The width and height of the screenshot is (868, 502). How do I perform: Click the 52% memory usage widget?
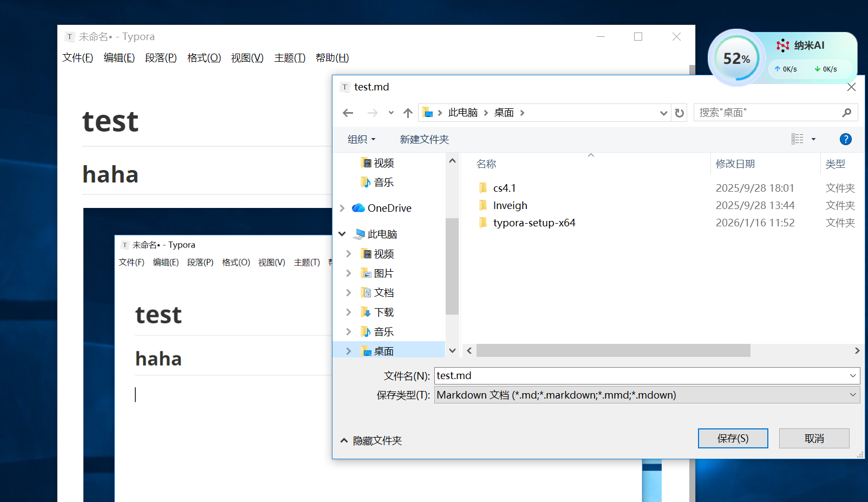click(736, 58)
